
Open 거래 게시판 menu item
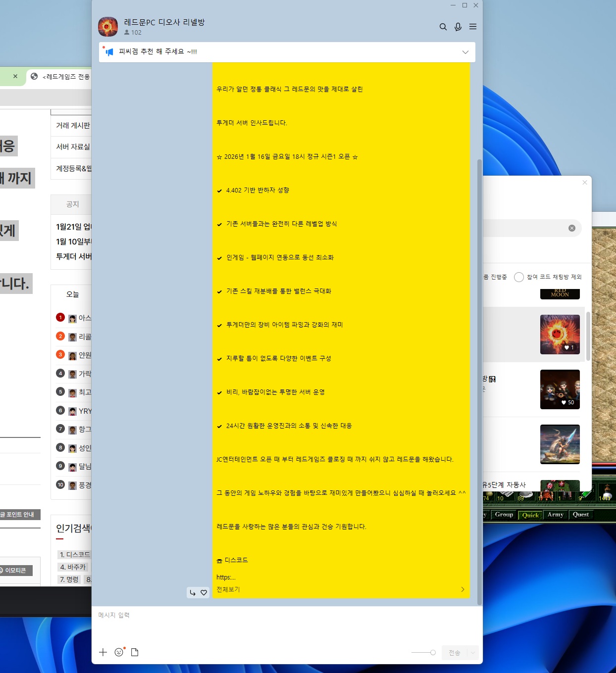click(x=73, y=125)
